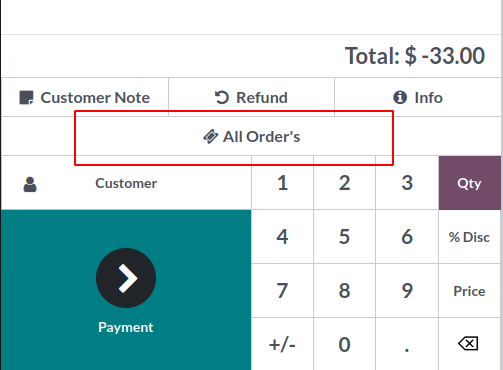Image resolution: width=503 pixels, height=370 pixels.
Task: Select Qty mode on numpad
Action: click(470, 183)
